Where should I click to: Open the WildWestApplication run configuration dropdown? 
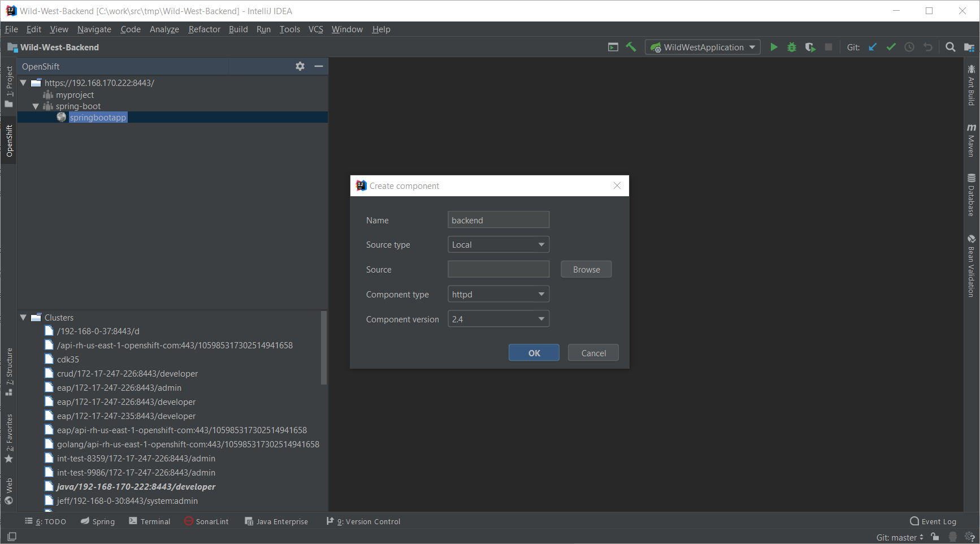[703, 48]
